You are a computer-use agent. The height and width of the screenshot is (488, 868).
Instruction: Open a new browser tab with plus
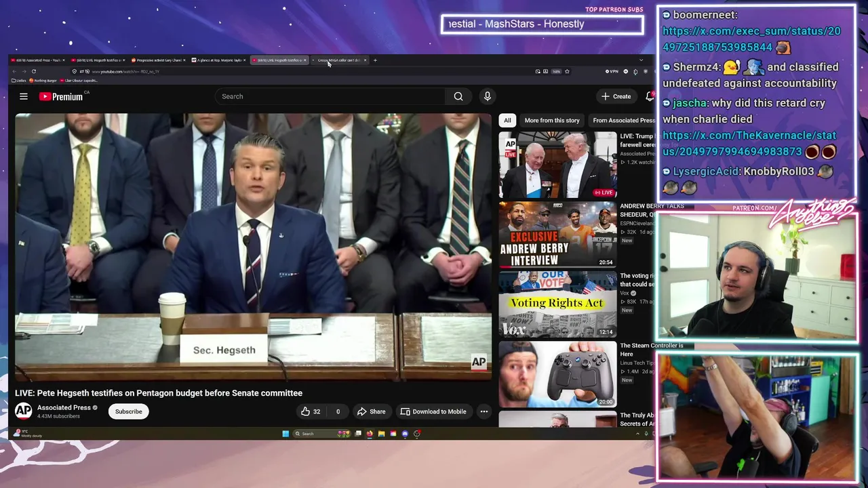tap(376, 60)
